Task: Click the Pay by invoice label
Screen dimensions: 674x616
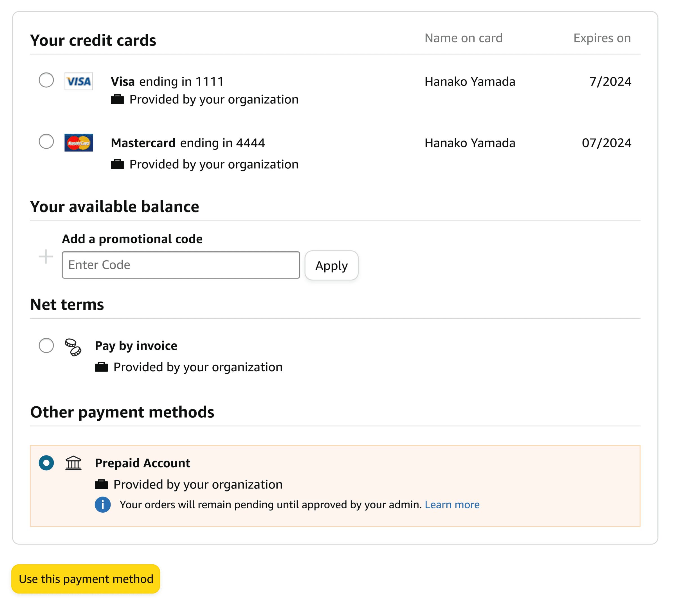Action: (136, 345)
